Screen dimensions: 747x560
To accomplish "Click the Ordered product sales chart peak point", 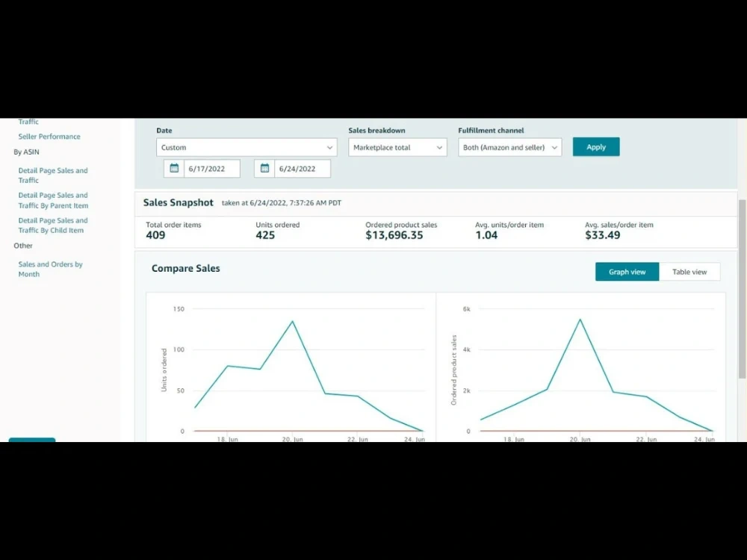I will click(580, 319).
